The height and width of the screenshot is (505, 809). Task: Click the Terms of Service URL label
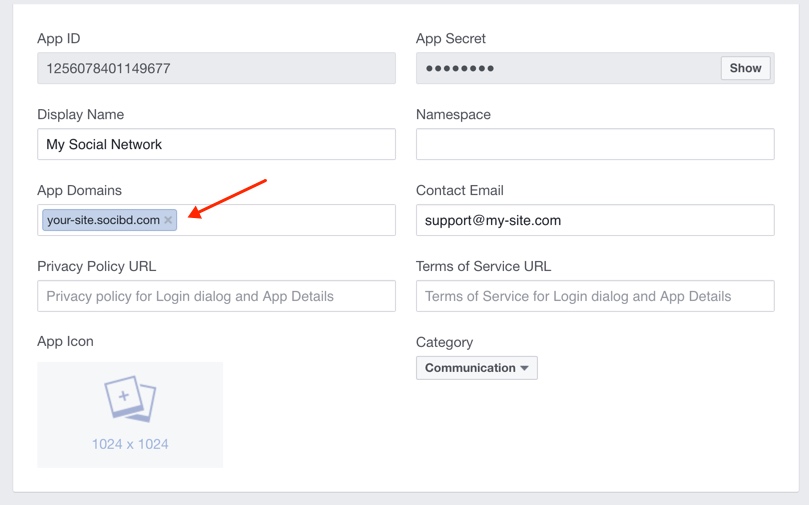point(483,266)
